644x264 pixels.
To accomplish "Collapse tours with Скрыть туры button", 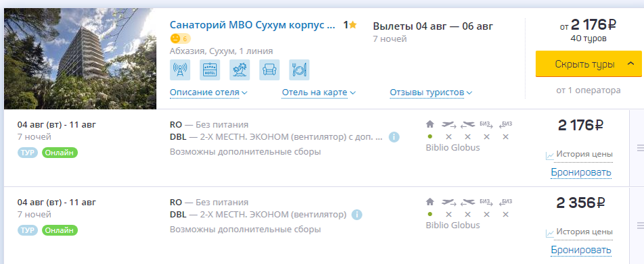I will tap(589, 64).
